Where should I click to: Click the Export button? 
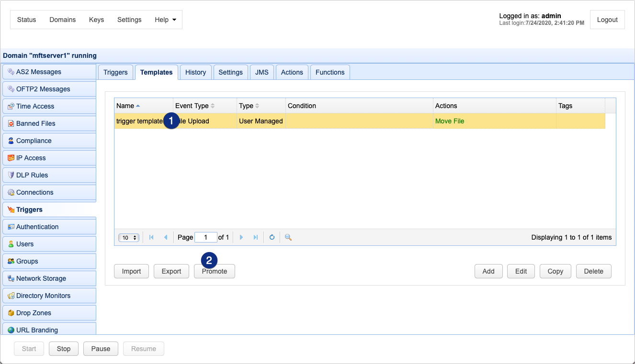click(x=171, y=271)
